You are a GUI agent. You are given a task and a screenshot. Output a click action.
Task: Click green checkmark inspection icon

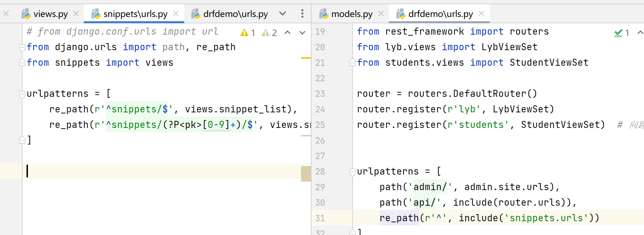coord(618,33)
